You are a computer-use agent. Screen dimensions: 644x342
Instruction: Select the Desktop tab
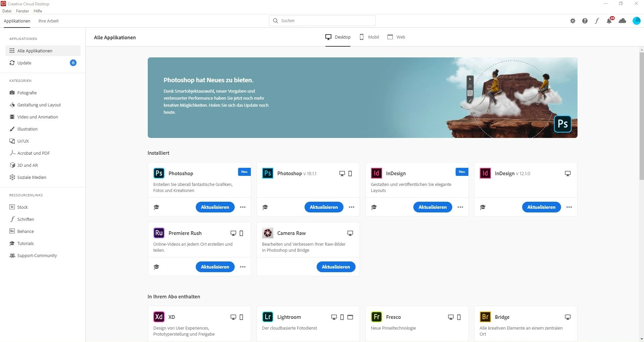coord(338,37)
